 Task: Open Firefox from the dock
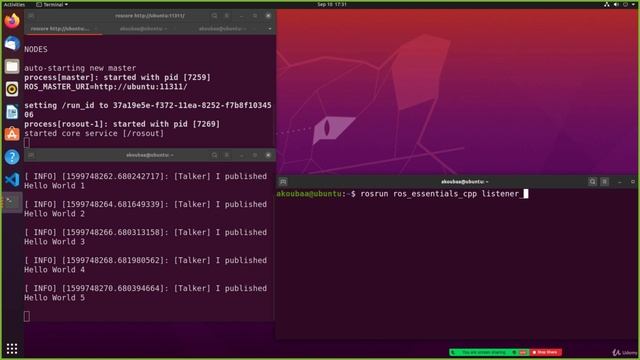[x=12, y=20]
